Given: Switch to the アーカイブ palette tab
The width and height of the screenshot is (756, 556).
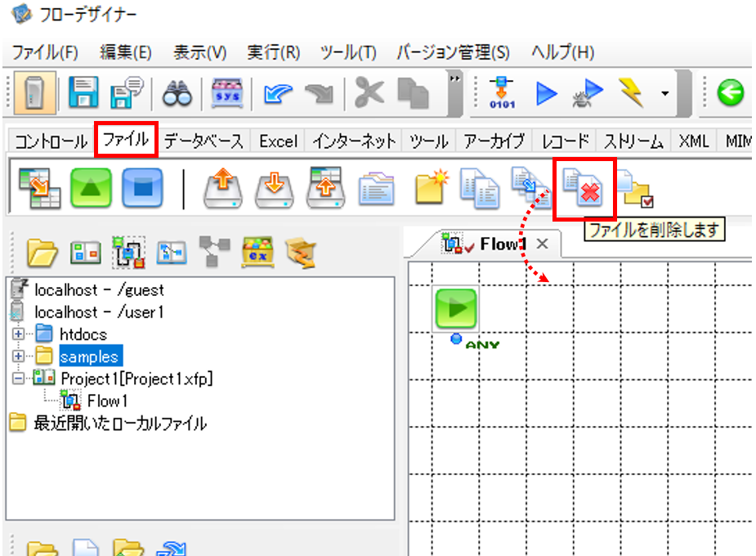Looking at the screenshot, I should pyautogui.click(x=494, y=141).
